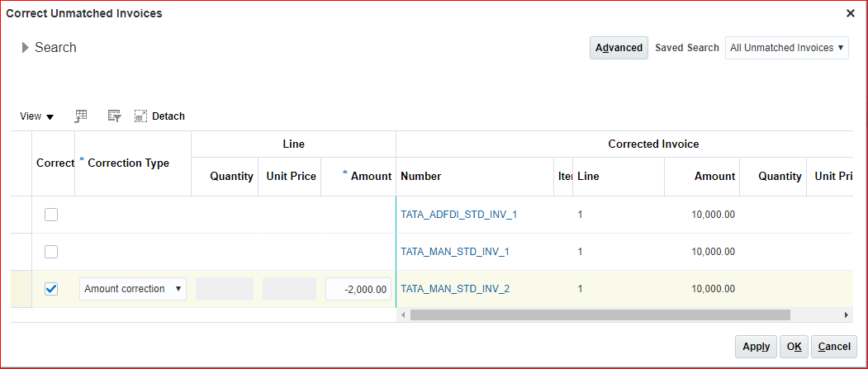Detach the invoices table
This screenshot has width=868, height=369.
tap(159, 116)
